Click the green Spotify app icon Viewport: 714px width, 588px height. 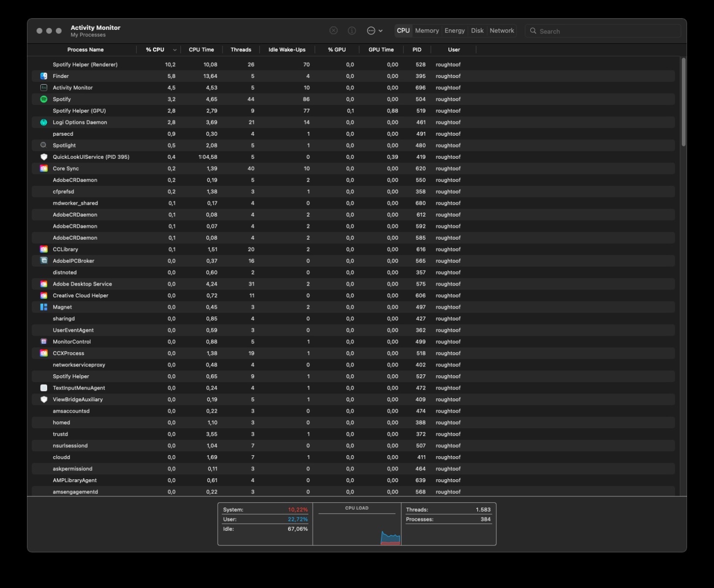pos(44,99)
